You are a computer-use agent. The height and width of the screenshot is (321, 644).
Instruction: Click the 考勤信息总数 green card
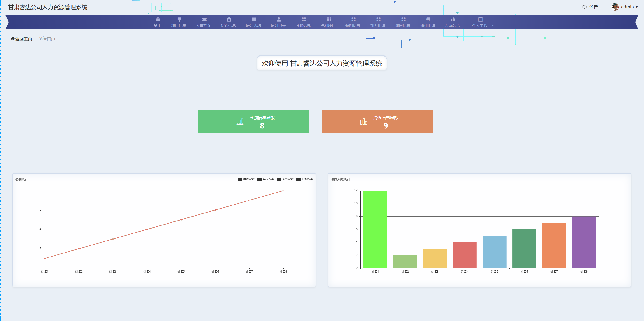click(254, 121)
